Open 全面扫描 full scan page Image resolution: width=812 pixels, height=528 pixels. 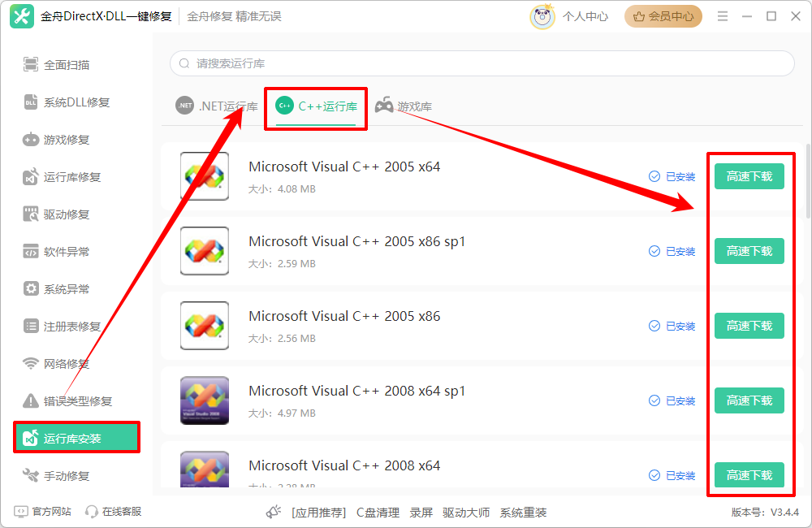coord(56,65)
